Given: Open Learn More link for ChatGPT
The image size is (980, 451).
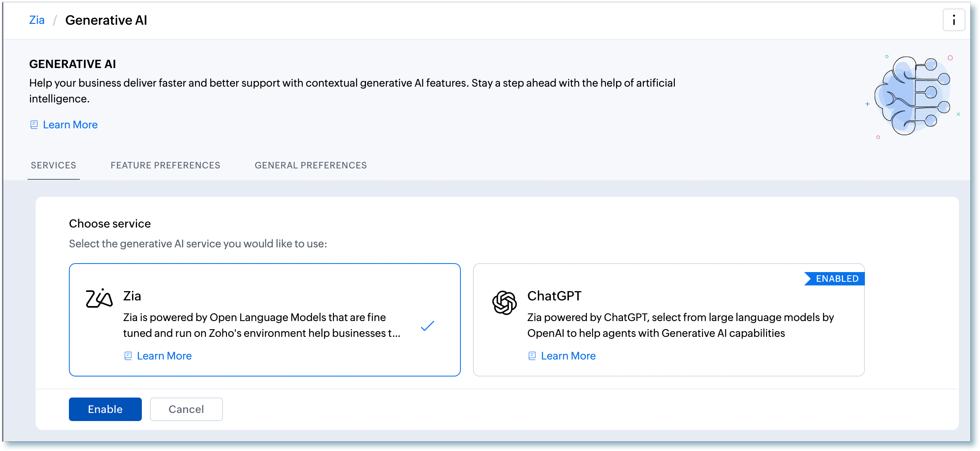Looking at the screenshot, I should 568,356.
